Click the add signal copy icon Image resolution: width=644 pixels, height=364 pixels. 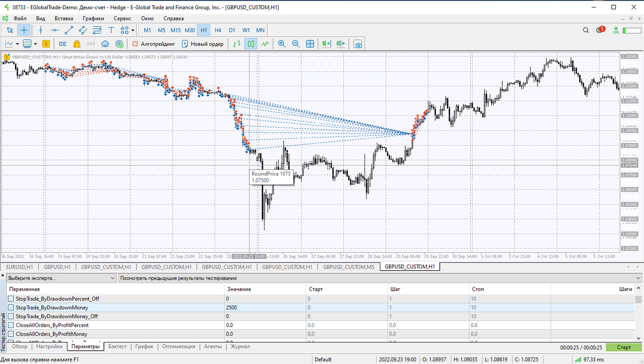click(119, 44)
